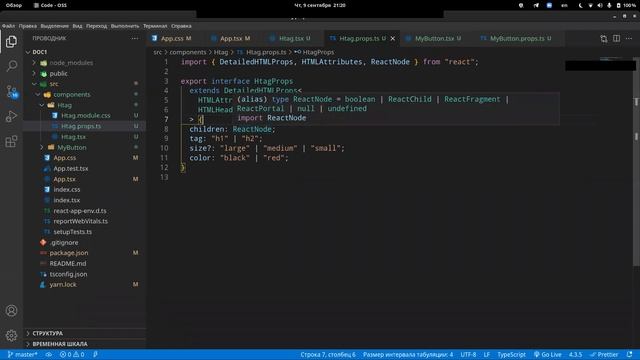Open the Выделение menu
This screenshot has width=640, height=360.
coord(55,26)
